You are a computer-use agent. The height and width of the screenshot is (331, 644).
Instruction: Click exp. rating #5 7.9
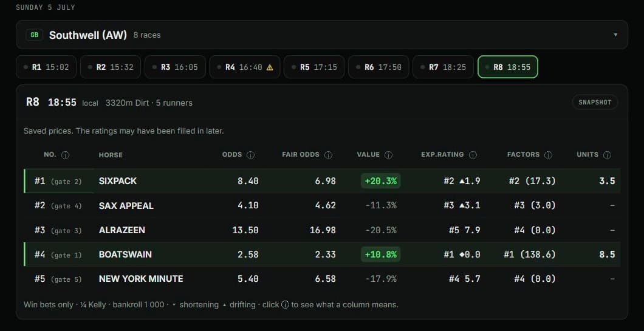pos(464,230)
